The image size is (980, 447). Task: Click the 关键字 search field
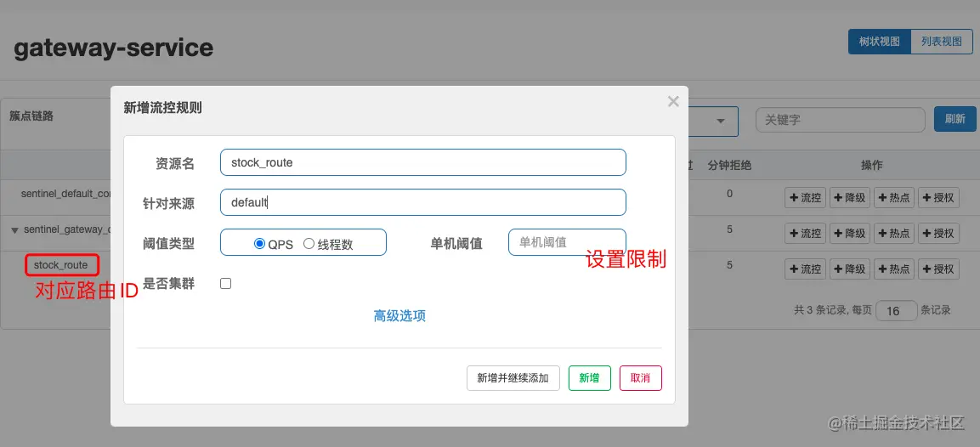pos(840,120)
